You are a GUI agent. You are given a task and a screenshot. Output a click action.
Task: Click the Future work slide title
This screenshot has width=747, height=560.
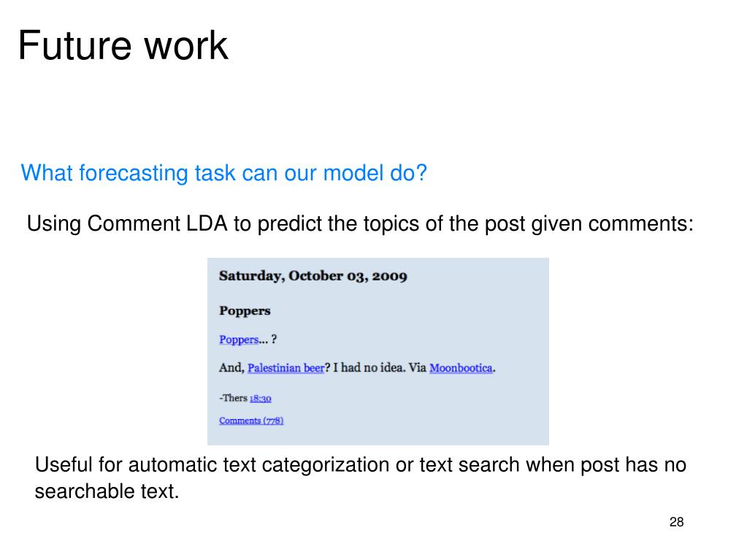click(123, 45)
